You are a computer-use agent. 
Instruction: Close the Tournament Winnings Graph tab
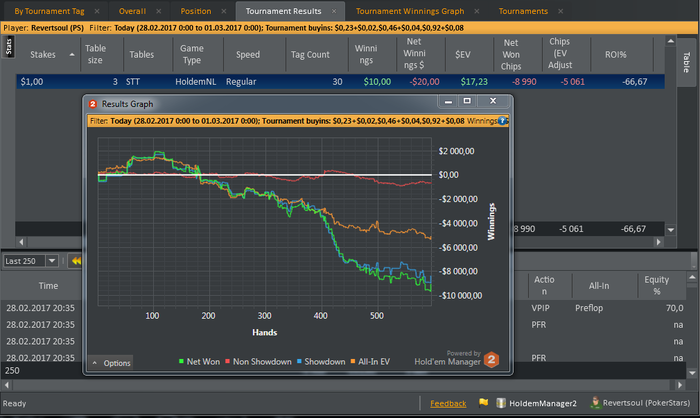point(477,11)
